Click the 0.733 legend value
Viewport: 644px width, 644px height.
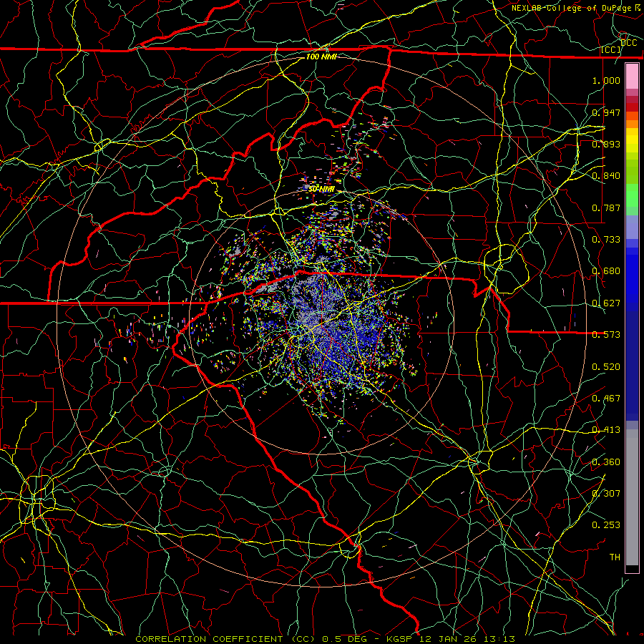click(606, 240)
